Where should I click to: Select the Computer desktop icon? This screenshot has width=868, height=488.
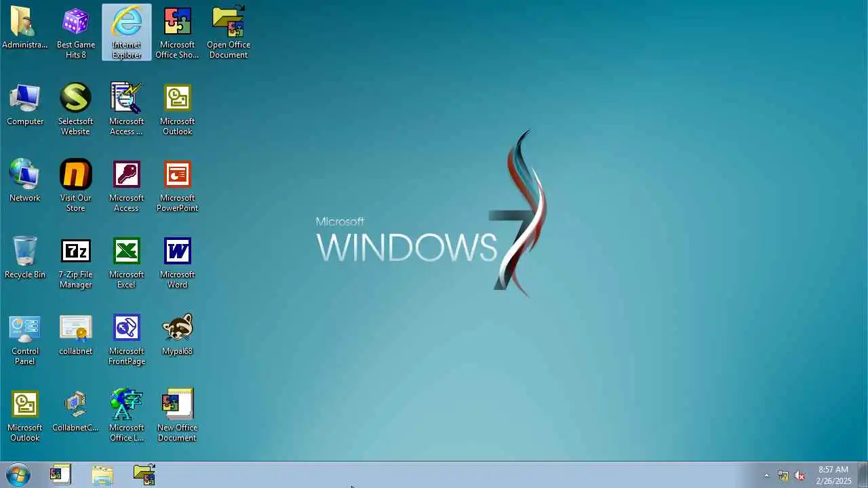25,104
